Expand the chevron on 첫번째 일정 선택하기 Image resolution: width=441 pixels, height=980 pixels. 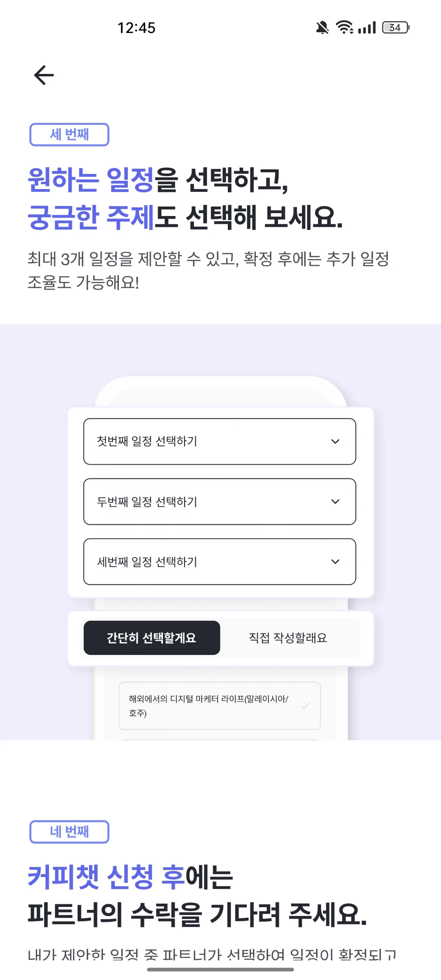335,441
